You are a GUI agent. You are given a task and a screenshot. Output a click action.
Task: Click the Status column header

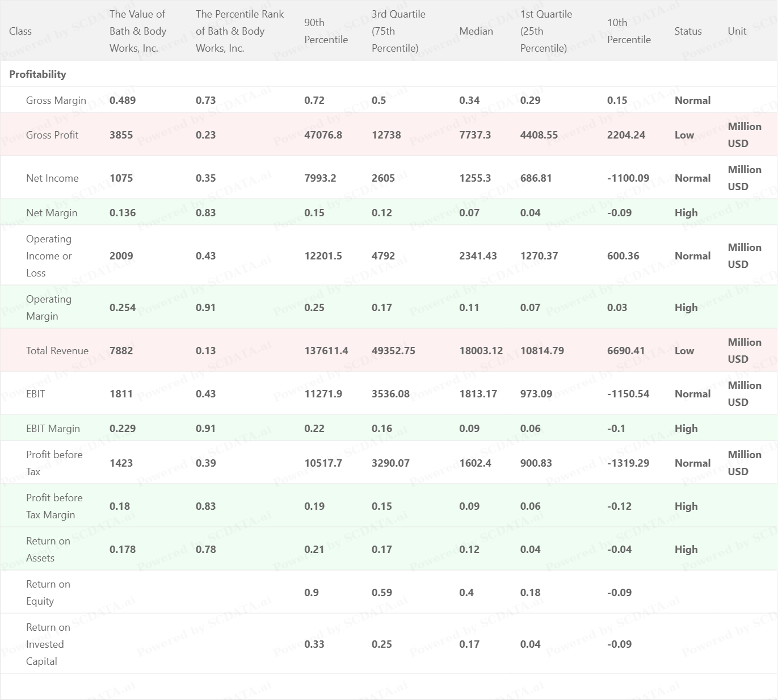point(688,31)
